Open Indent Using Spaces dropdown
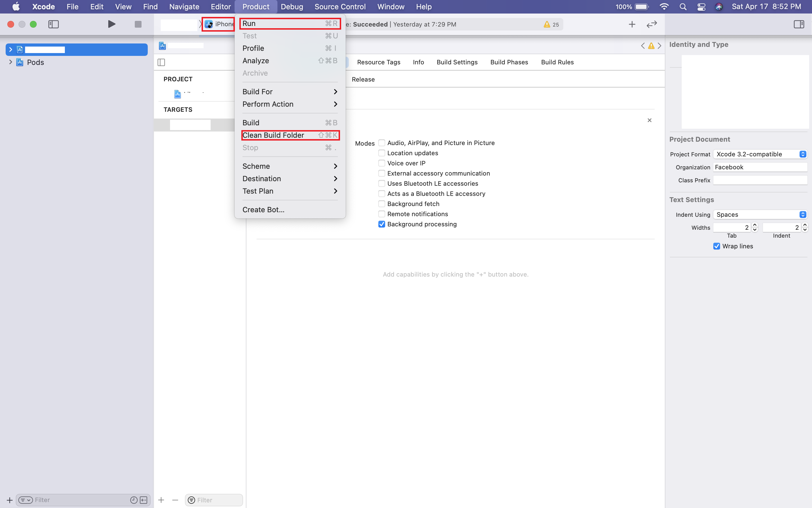This screenshot has width=812, height=508. pos(760,215)
